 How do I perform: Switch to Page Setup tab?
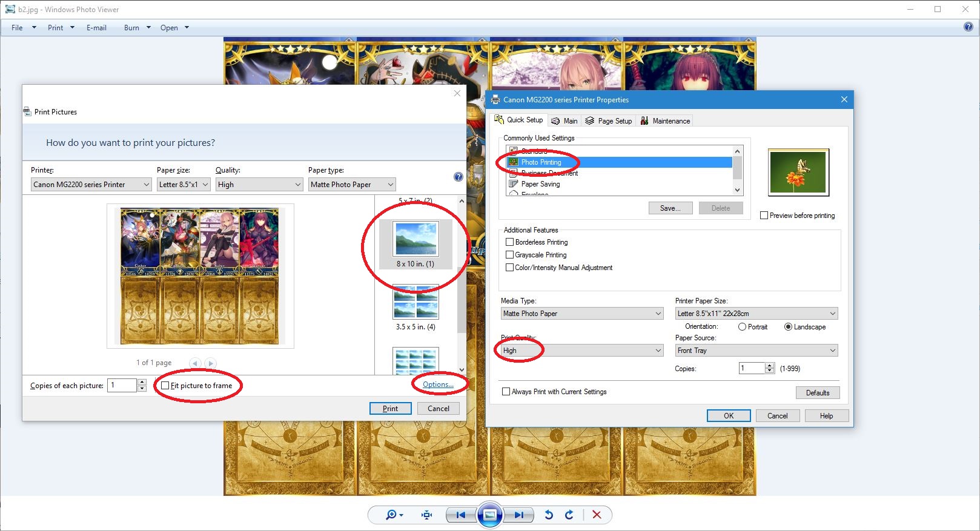click(x=609, y=121)
